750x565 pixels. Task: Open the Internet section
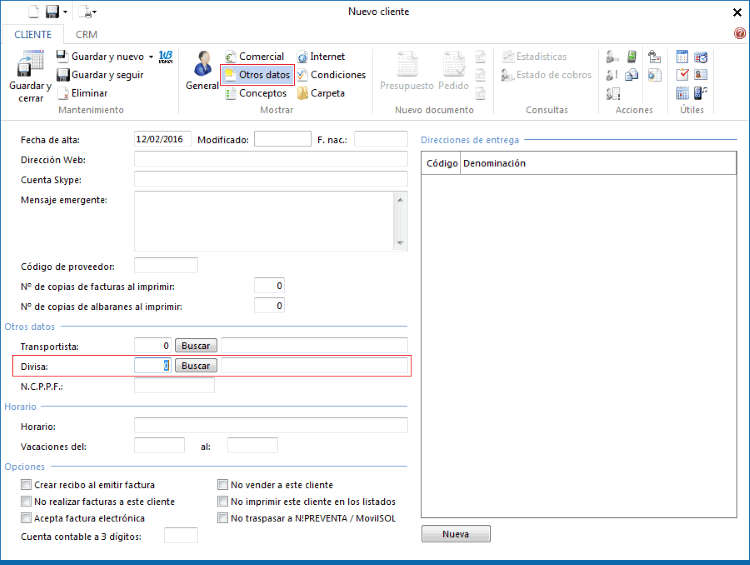(302, 57)
